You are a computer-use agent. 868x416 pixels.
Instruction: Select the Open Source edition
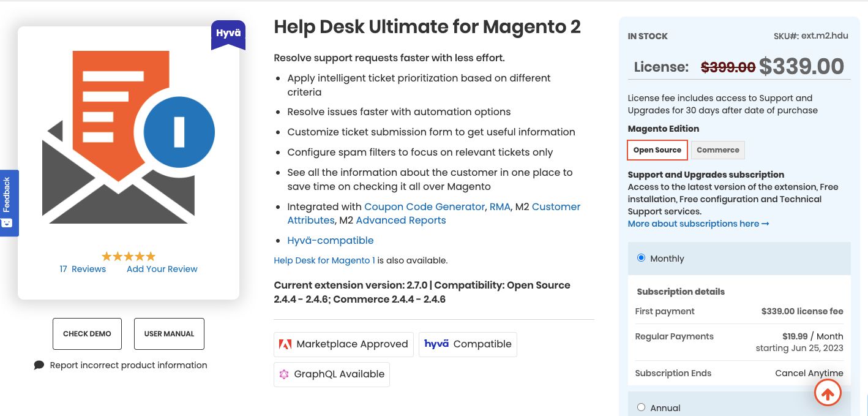pyautogui.click(x=657, y=149)
